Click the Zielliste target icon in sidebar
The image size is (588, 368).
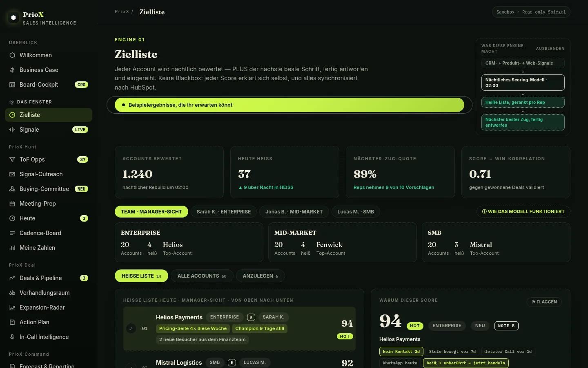pos(12,115)
